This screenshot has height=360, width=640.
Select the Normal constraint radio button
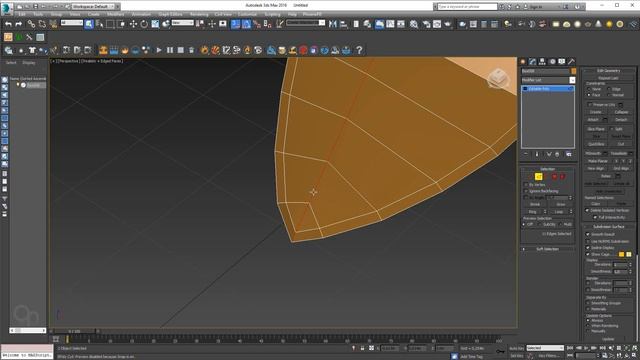click(x=609, y=95)
